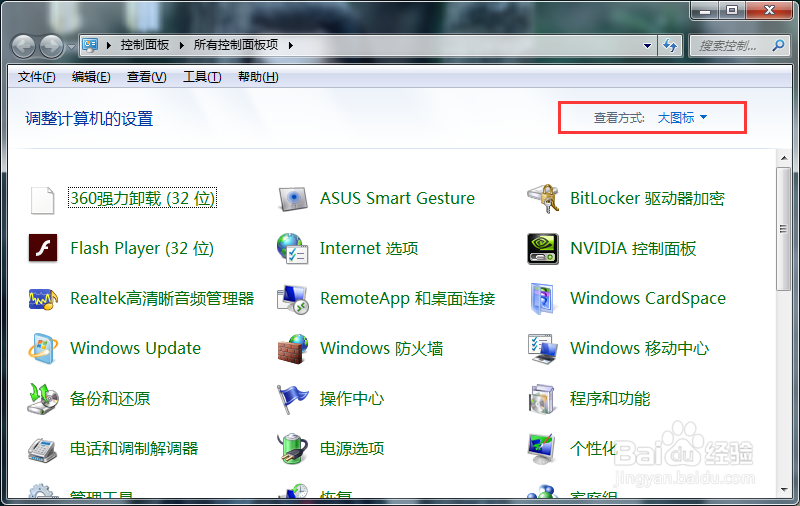Click the scrollbar up arrow

pos(784,158)
